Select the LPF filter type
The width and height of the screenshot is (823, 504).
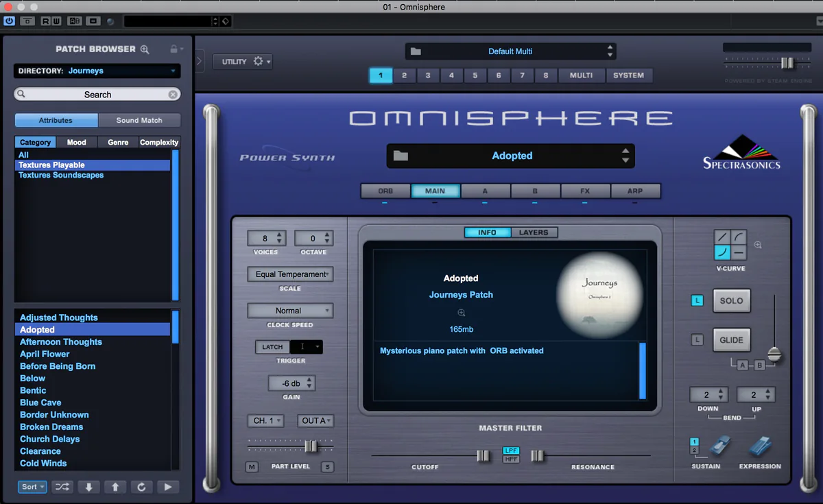point(511,451)
